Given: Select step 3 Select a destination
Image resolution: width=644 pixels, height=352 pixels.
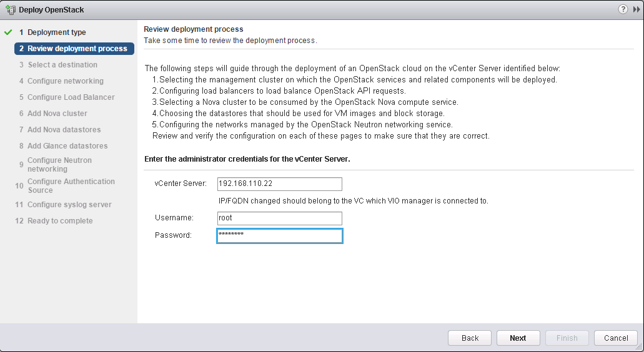Looking at the screenshot, I should pyautogui.click(x=62, y=65).
